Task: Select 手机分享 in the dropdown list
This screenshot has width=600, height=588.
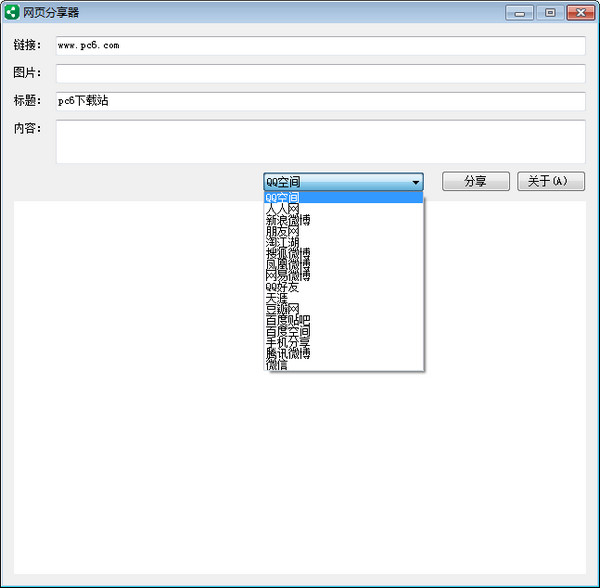Action: click(344, 342)
